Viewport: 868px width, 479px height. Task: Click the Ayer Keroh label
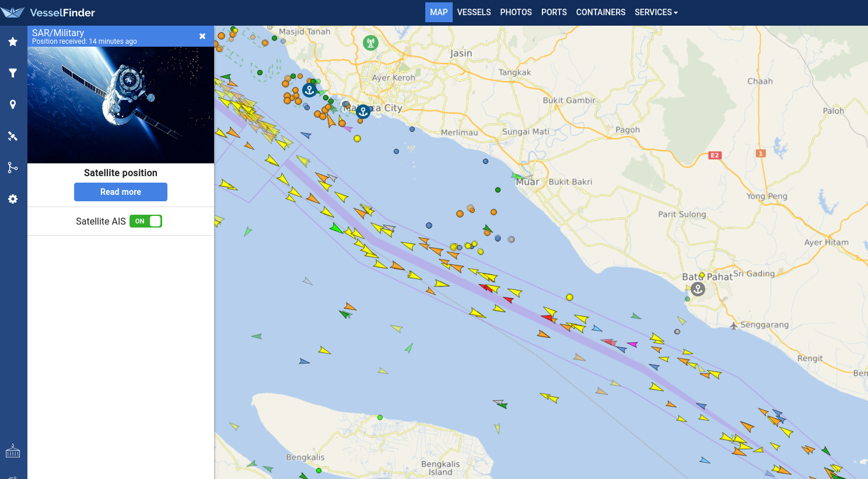pyautogui.click(x=394, y=78)
